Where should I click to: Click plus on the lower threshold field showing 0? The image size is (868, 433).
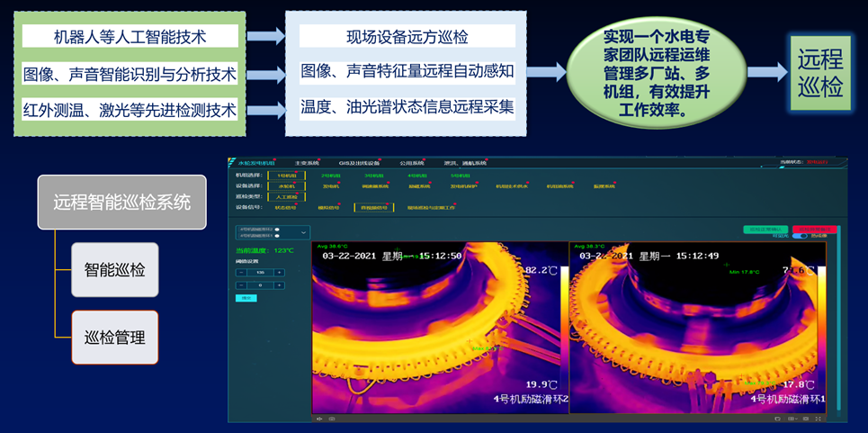coord(279,285)
